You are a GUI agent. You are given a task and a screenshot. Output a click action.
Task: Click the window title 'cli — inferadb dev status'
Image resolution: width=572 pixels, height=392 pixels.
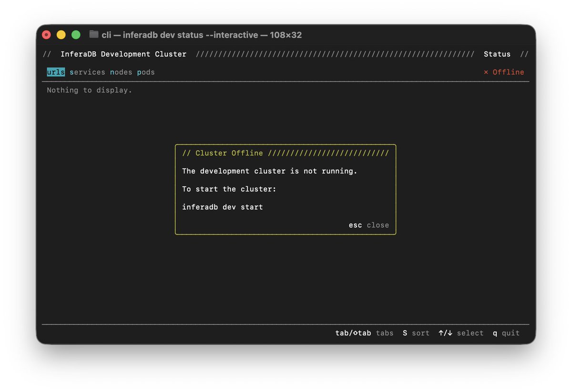pos(202,35)
